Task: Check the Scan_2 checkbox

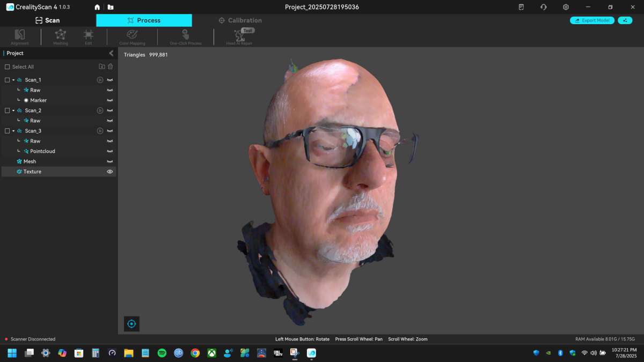Action: coord(8,110)
